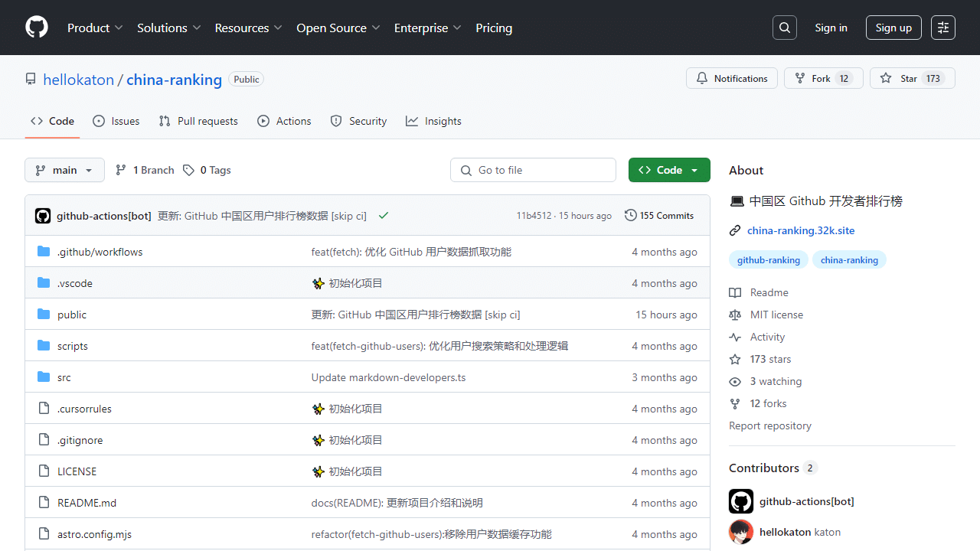Click the link icon beside china-ranking.32k.site
The width and height of the screenshot is (980, 551).
[735, 230]
